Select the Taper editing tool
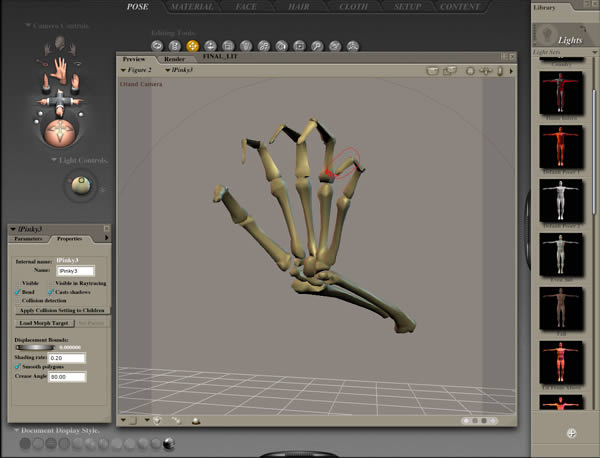 pos(246,46)
